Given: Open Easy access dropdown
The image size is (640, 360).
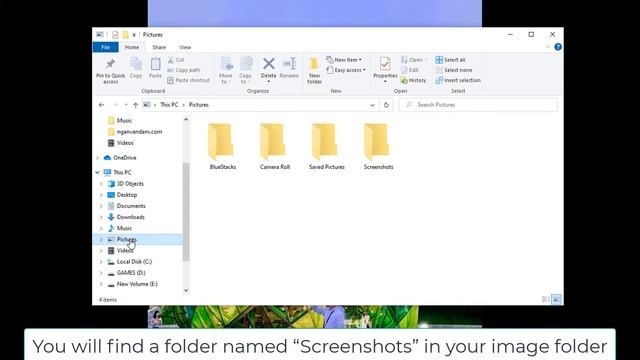Looking at the screenshot, I should tap(346, 70).
